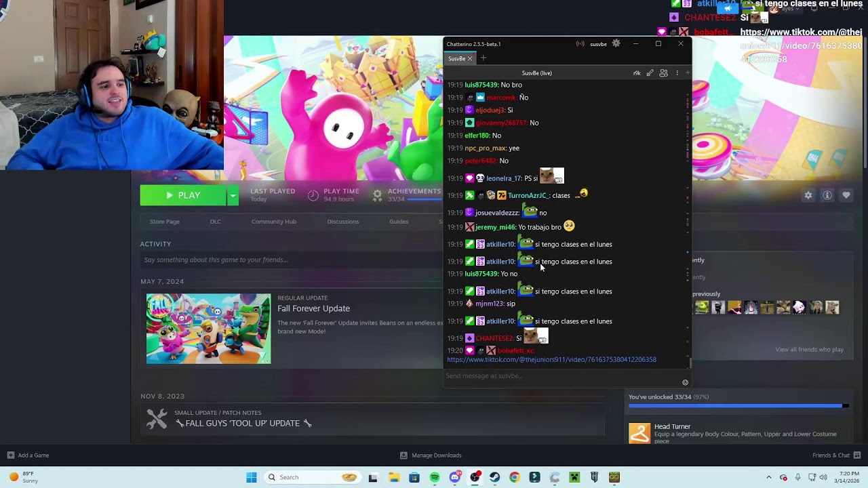Open Discord from taskbar
Screen dimensions: 868x488
pos(455,477)
